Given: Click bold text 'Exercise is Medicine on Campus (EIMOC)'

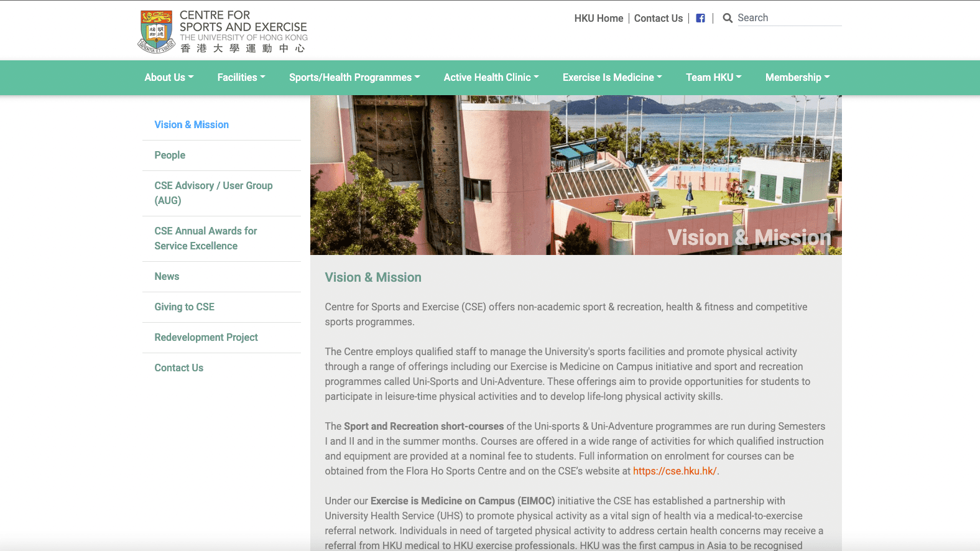Looking at the screenshot, I should (x=463, y=501).
